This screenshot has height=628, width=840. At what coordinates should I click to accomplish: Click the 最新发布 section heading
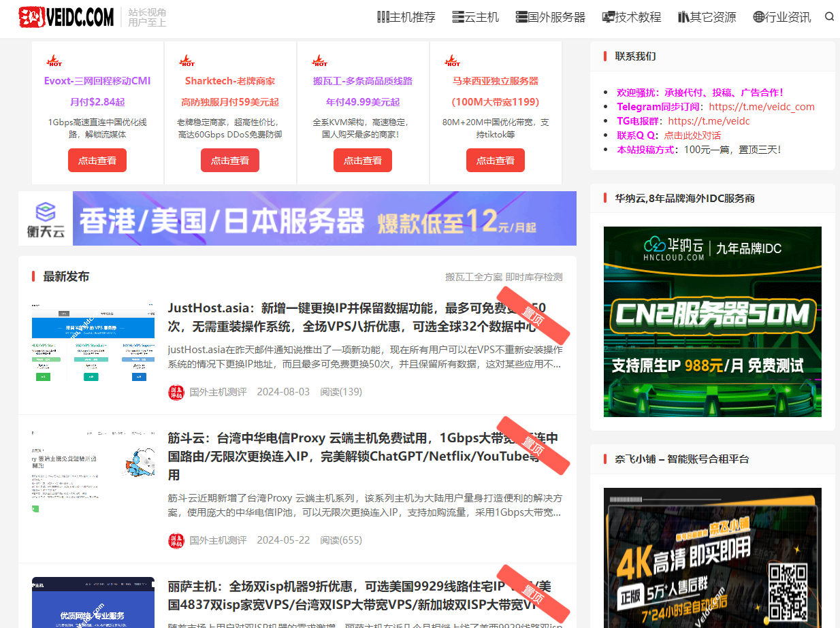66,277
